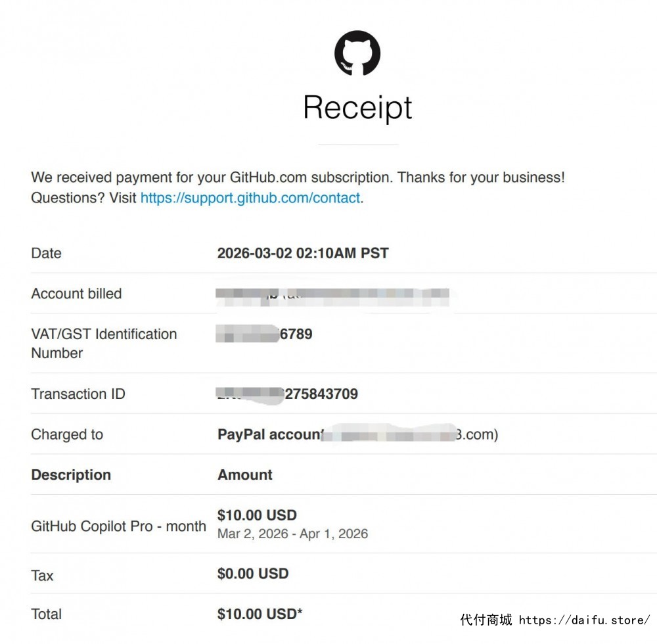657x644 pixels.
Task: Click the Description column header
Action: [x=71, y=475]
